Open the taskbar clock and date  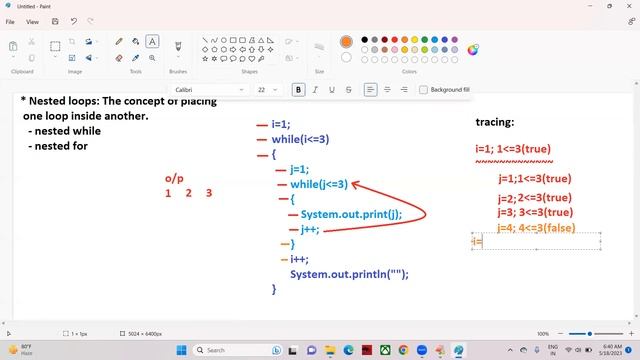pyautogui.click(x=611, y=350)
